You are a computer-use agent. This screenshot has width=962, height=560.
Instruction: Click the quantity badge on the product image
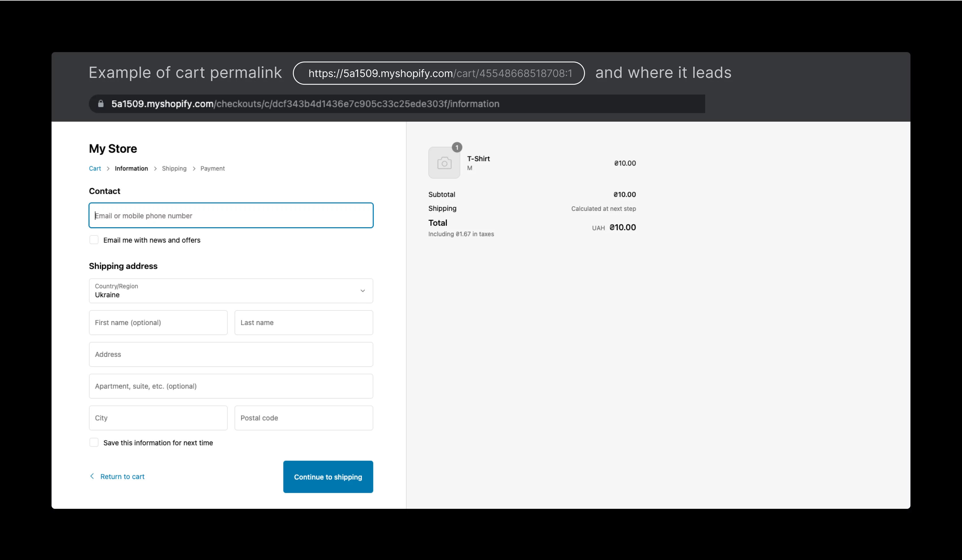457,147
